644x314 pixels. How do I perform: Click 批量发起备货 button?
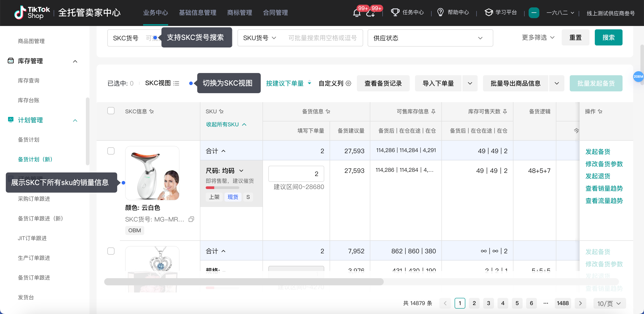click(x=596, y=83)
